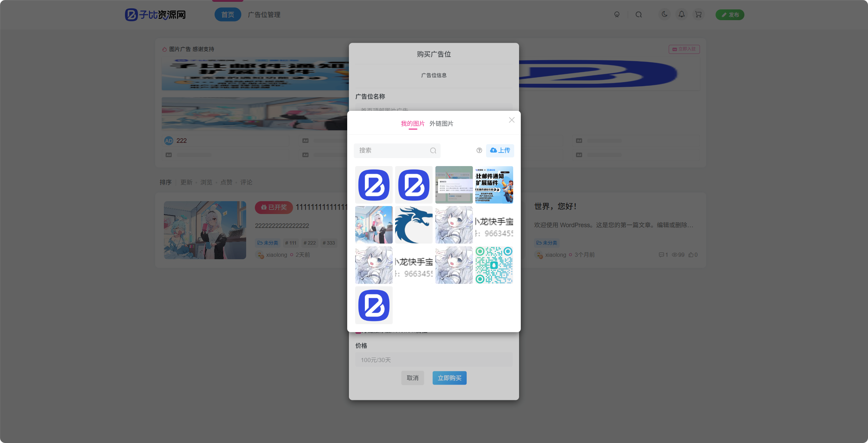
Task: Click the search magnifier in image picker
Action: point(433,150)
